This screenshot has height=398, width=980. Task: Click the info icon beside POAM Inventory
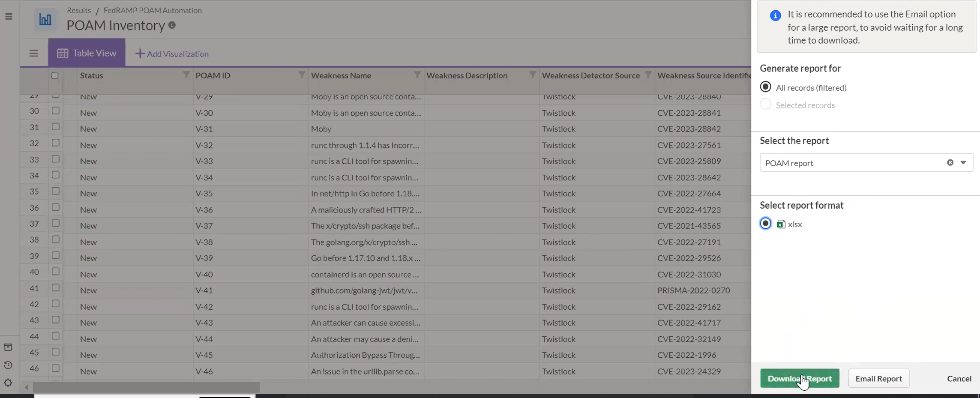(172, 25)
